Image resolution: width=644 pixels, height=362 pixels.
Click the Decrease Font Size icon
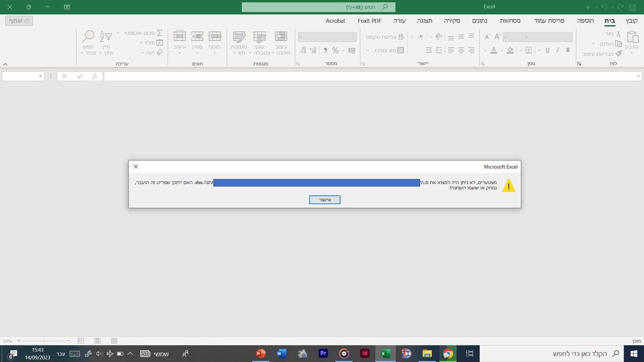point(487,37)
